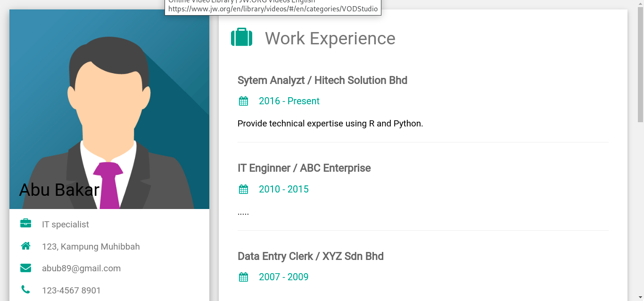Click the profile avatar picture
The image size is (644, 301).
[109, 109]
